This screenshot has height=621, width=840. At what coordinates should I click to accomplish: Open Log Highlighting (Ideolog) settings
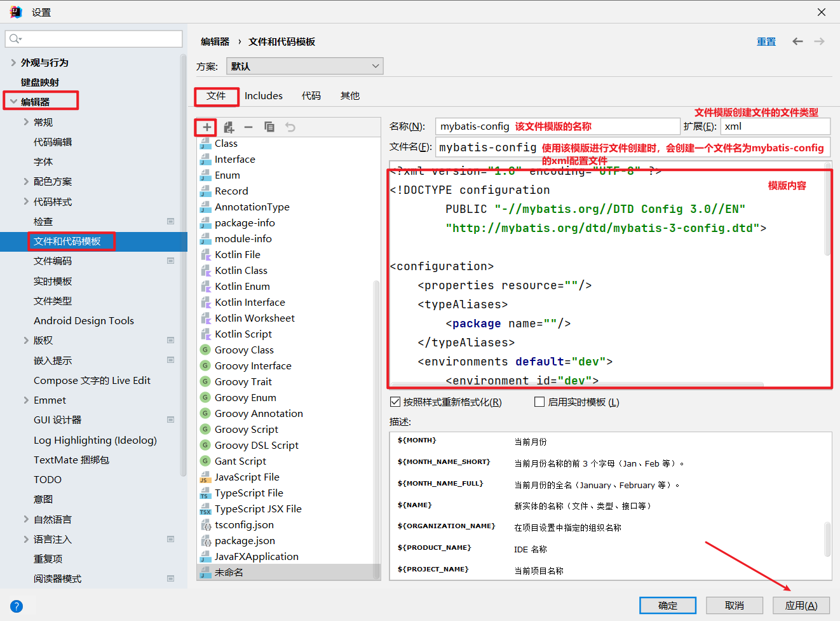pos(95,440)
